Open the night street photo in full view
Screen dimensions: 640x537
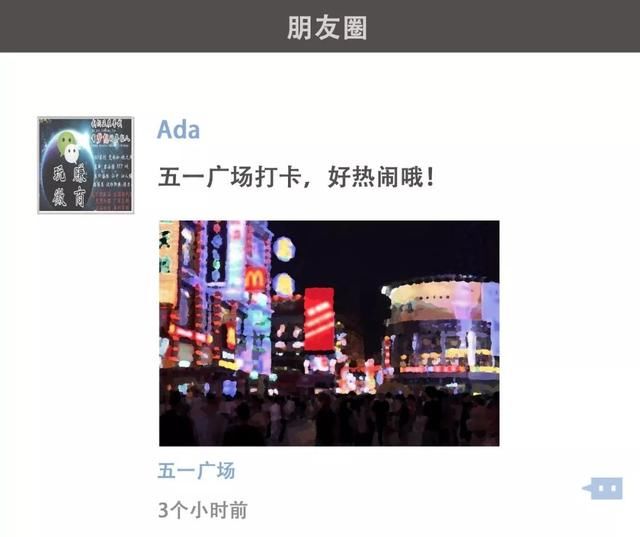coord(329,333)
